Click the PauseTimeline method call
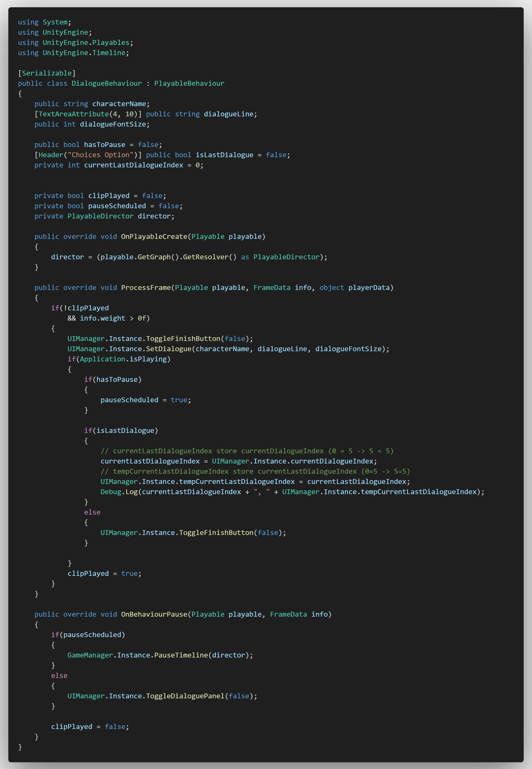 [181, 655]
